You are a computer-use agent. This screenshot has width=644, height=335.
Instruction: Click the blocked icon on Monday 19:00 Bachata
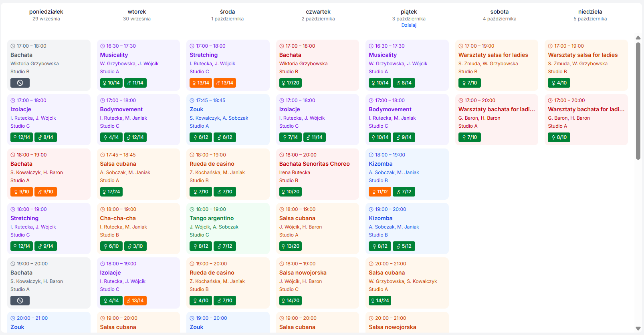point(20,301)
